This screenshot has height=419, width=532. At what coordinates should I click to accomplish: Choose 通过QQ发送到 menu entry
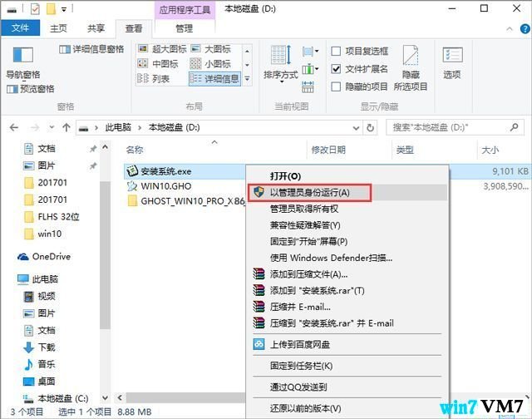[348, 387]
